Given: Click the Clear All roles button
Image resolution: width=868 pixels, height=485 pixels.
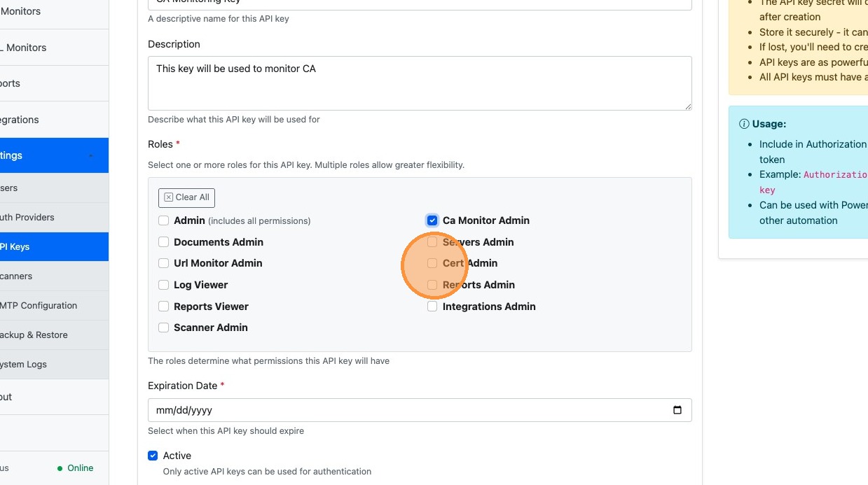Looking at the screenshot, I should click(186, 197).
